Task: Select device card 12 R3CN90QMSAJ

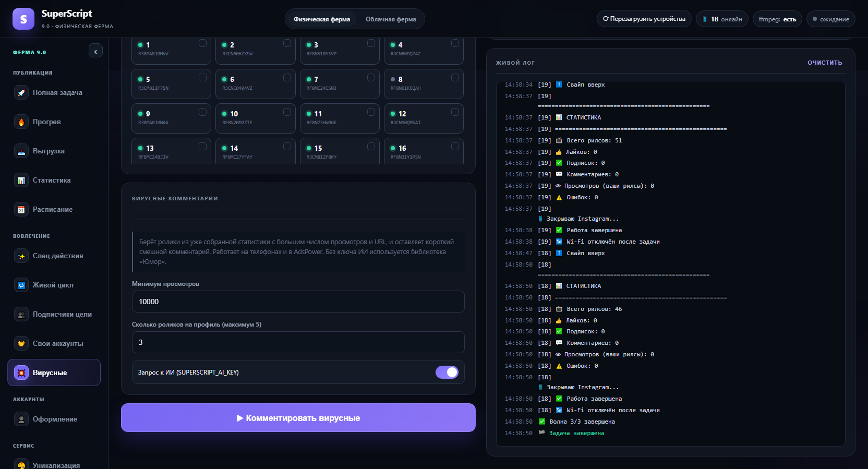Action: (x=424, y=118)
